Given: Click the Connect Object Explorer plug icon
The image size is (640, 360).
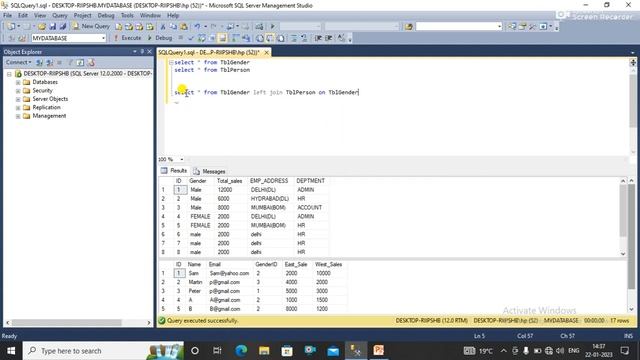Looking at the screenshot, I should coord(39,62).
